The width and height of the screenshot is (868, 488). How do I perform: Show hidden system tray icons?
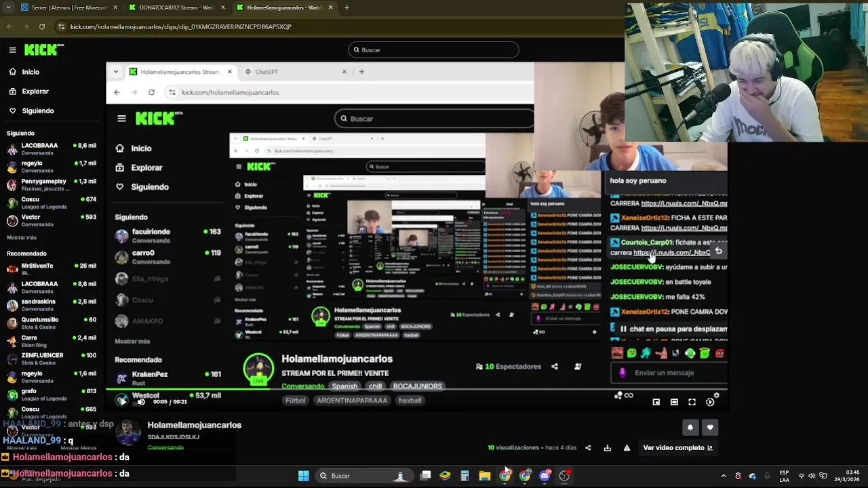pyautogui.click(x=723, y=476)
